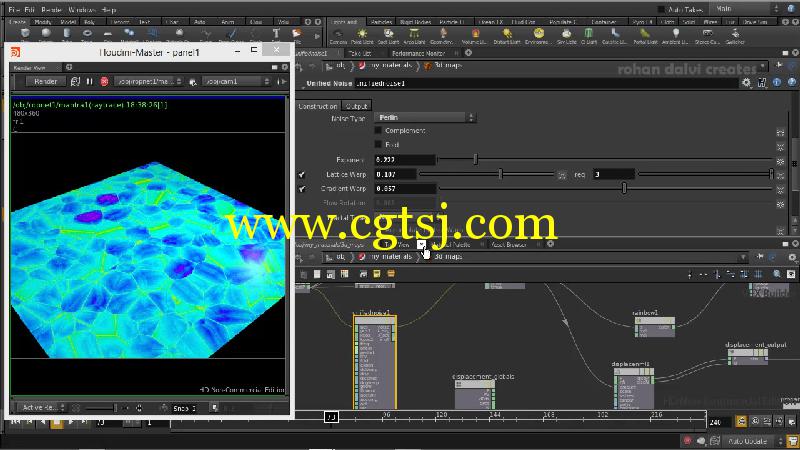
Task: Add an Area Light from shelf
Action: coord(414,36)
